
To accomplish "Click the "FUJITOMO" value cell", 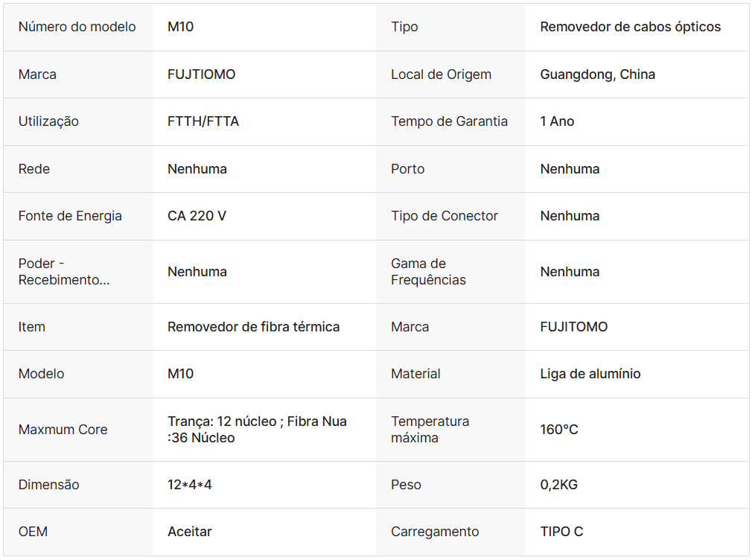I will 573,327.
